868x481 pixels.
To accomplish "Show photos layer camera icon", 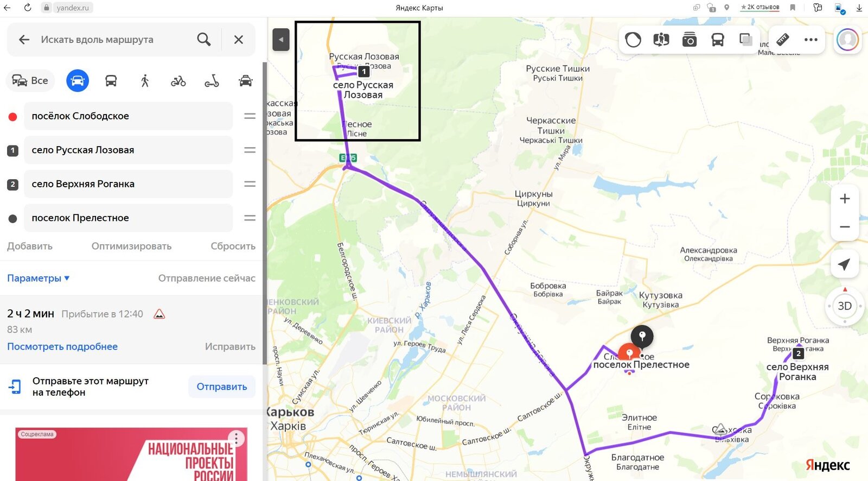I will (x=690, y=40).
